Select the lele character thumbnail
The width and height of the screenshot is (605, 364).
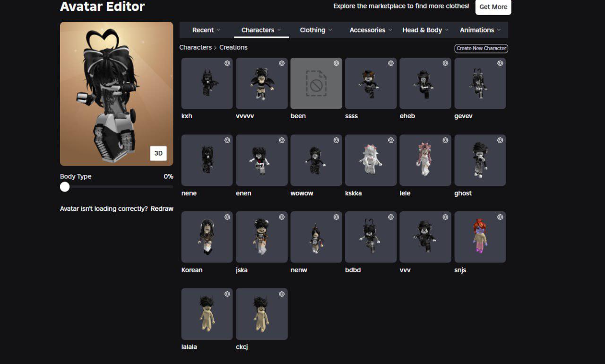point(425,160)
